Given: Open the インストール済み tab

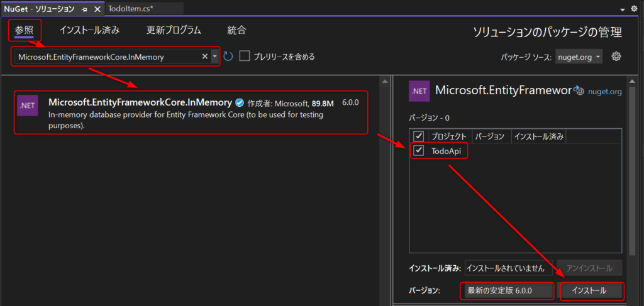Looking at the screenshot, I should click(x=89, y=30).
